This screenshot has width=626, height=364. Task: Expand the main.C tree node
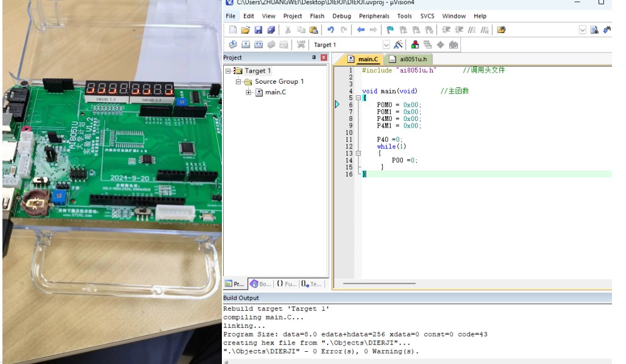(249, 92)
